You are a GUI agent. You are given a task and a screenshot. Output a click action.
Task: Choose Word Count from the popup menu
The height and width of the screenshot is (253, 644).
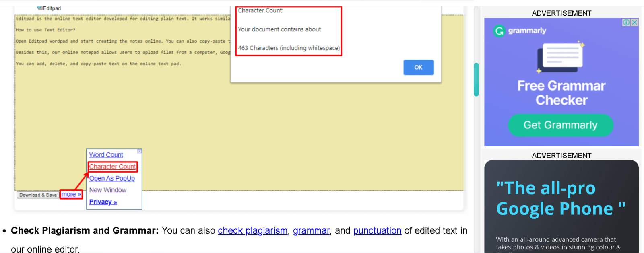pyautogui.click(x=106, y=155)
